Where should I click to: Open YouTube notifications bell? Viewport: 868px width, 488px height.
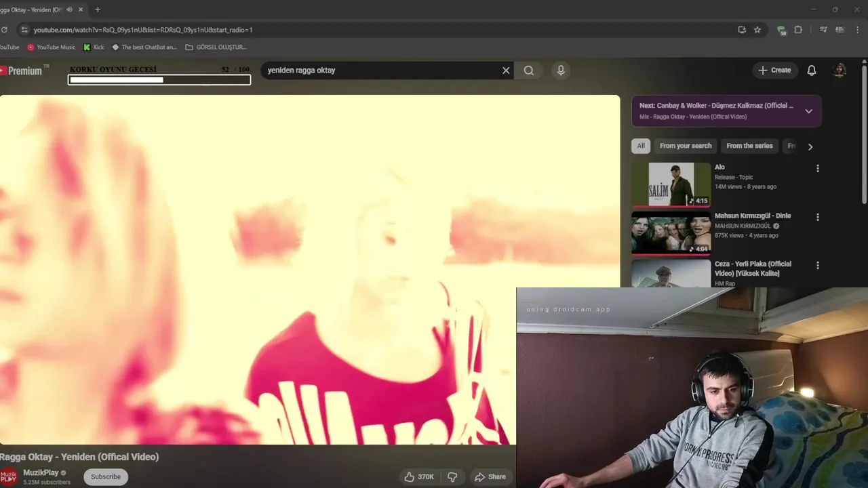[x=812, y=70]
